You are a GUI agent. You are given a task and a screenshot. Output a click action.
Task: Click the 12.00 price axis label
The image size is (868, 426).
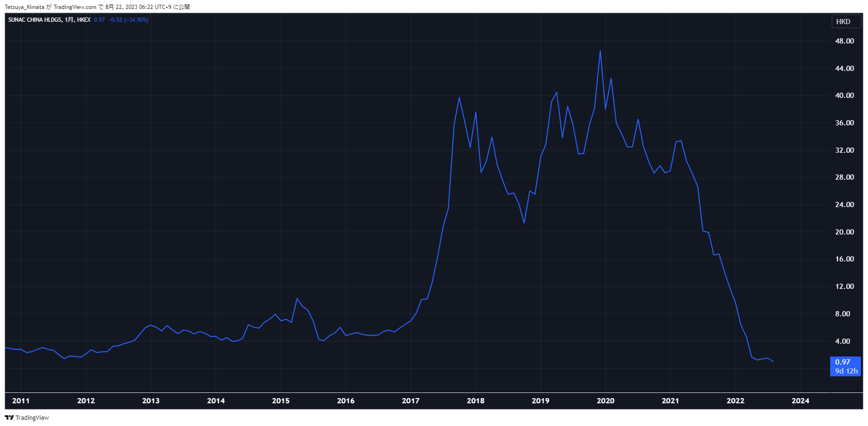tap(844, 287)
